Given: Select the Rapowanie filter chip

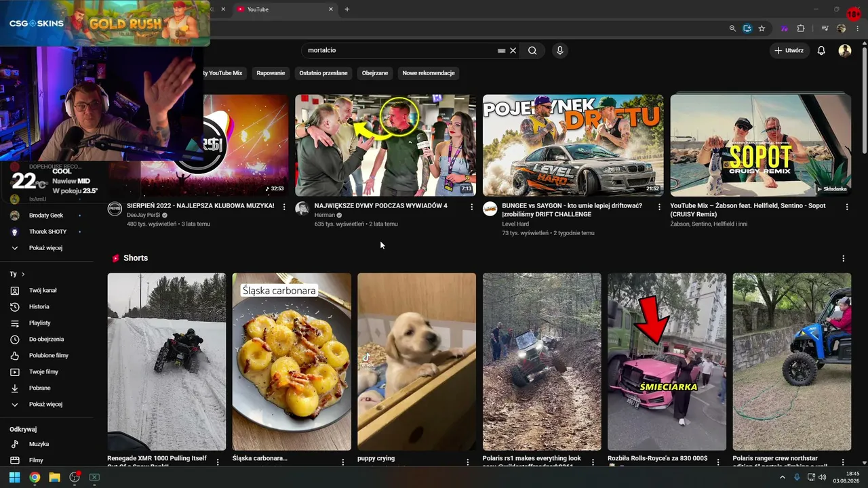Looking at the screenshot, I should [271, 73].
